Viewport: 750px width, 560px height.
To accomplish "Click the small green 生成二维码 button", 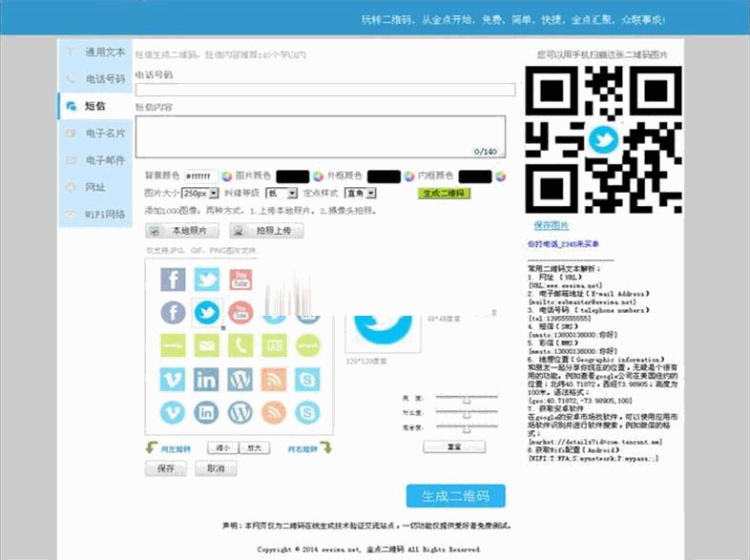I will (x=445, y=193).
